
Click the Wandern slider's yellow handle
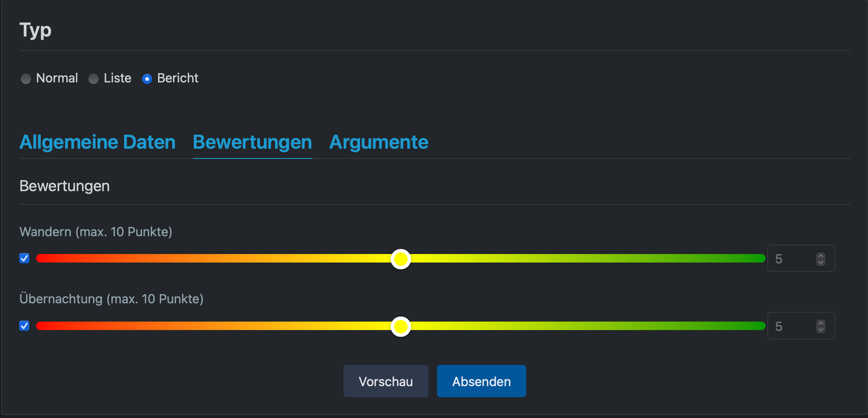(x=401, y=259)
